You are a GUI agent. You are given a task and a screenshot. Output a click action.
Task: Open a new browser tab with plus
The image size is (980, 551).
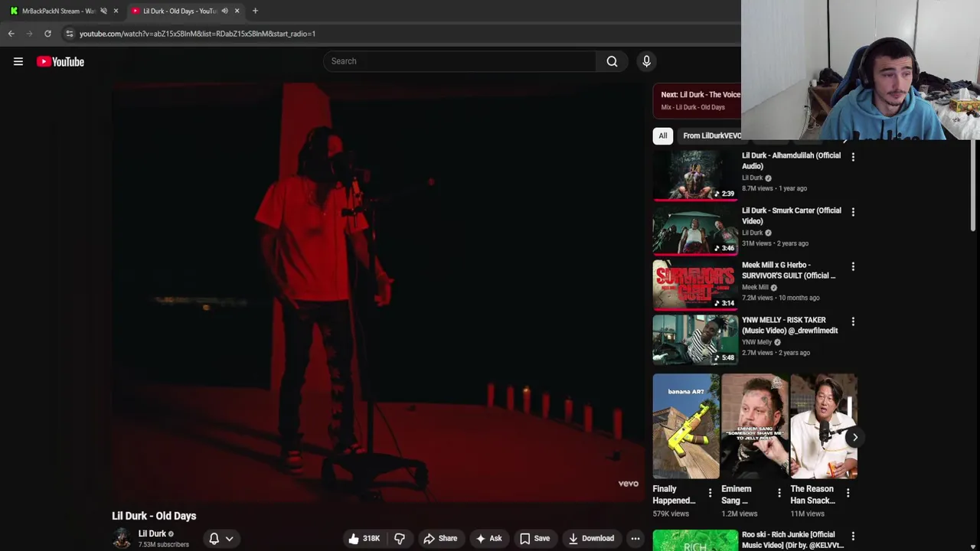point(255,11)
